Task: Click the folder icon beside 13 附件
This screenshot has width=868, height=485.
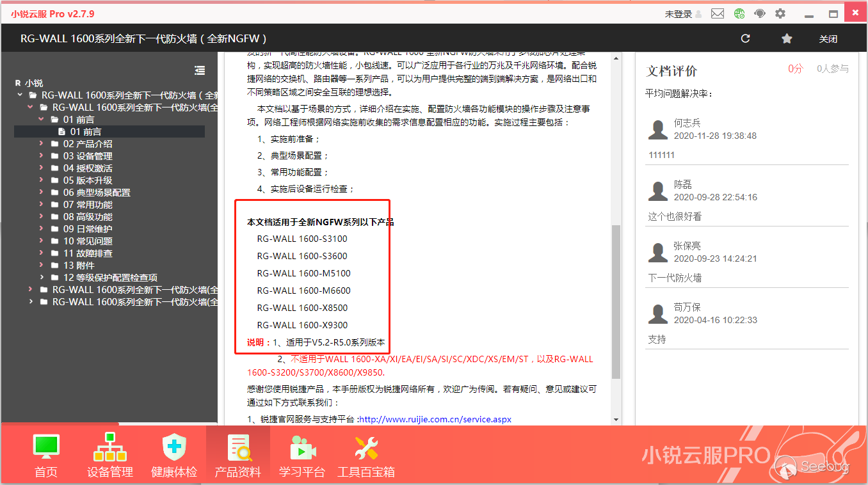Action: click(x=54, y=266)
